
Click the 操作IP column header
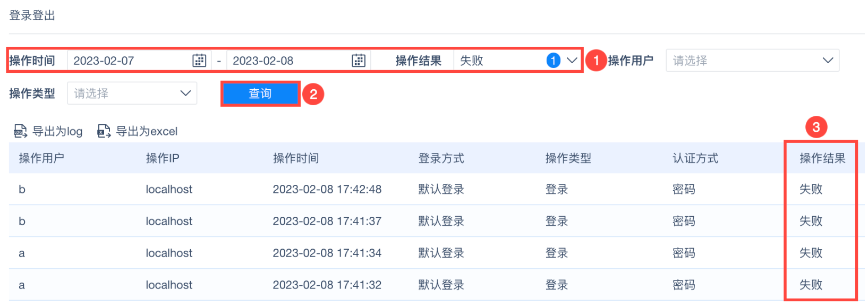point(163,158)
